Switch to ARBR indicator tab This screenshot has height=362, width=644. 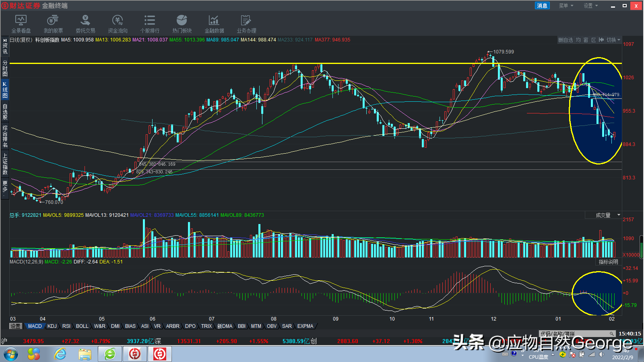pyautogui.click(x=173, y=326)
